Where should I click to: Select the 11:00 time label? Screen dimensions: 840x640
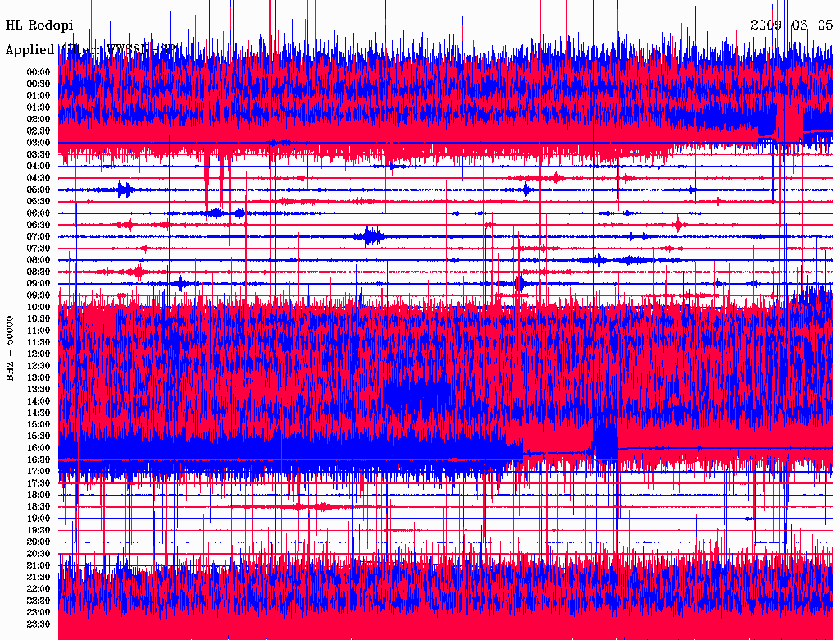coord(39,331)
